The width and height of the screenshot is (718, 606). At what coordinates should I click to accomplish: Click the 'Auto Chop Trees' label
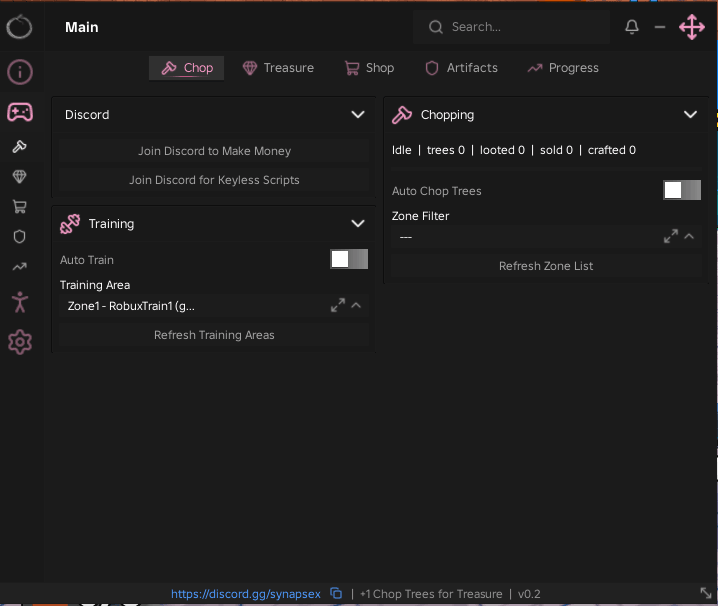click(436, 191)
